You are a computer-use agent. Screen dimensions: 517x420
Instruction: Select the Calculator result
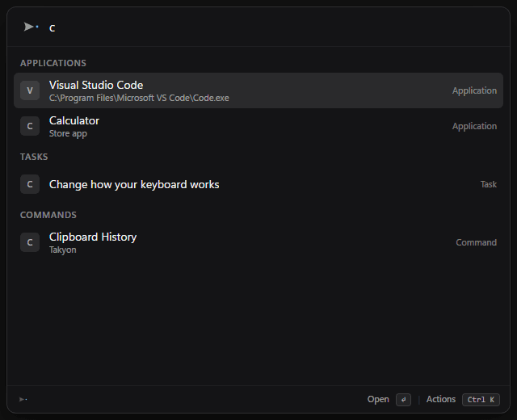pyautogui.click(x=258, y=126)
